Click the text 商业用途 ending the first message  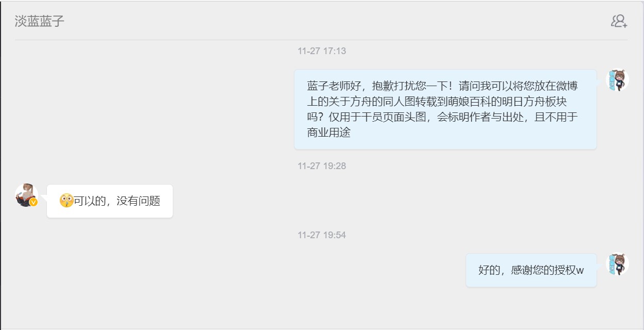tap(329, 133)
